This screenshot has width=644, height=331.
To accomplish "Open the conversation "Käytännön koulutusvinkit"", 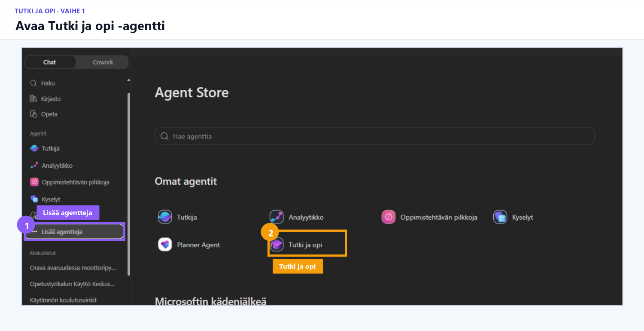I will [x=63, y=300].
